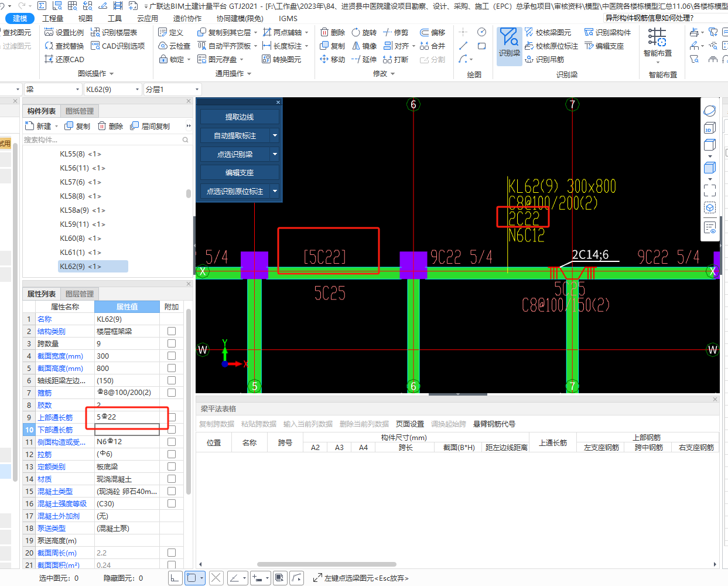Toggle 附加 checkbox for 侧面构造 row
728x586 pixels.
[172, 442]
